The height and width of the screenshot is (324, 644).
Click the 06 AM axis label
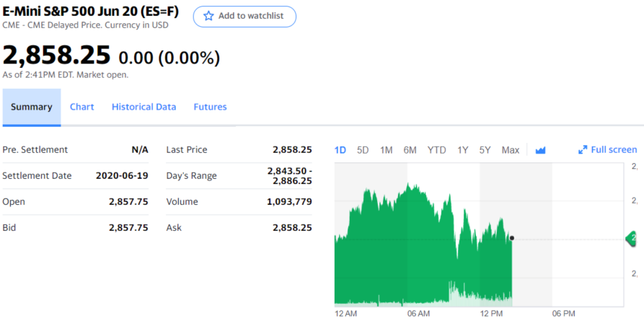pyautogui.click(x=418, y=314)
